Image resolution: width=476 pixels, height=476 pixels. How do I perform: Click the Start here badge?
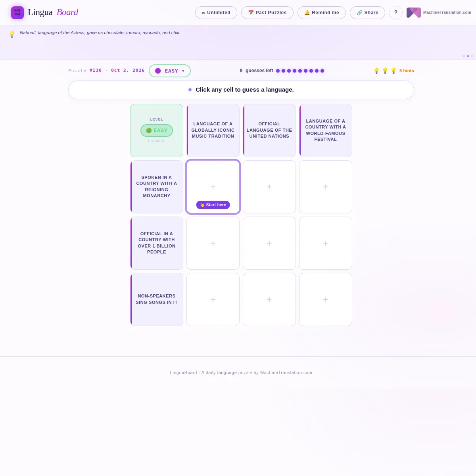213,205
